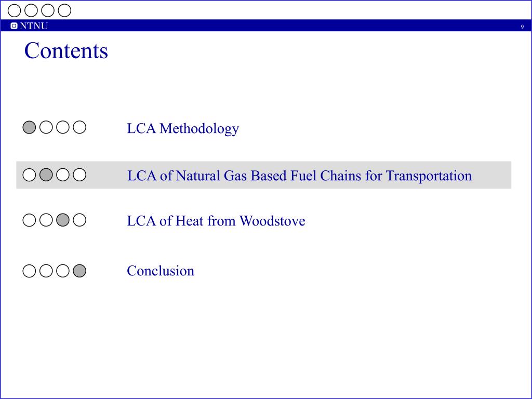
Task: Jump to the Conclusion section
Action: (161, 271)
